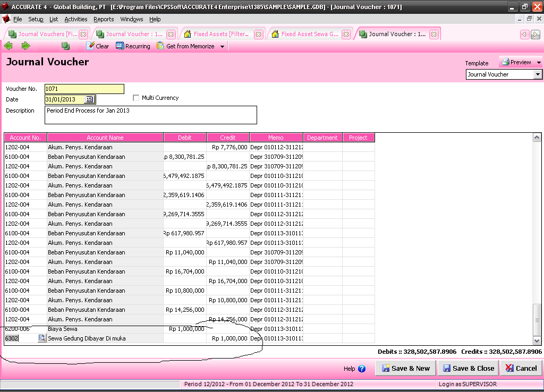The image size is (544, 392).
Task: Open the Preview button dropdown arrow
Action: pos(539,63)
